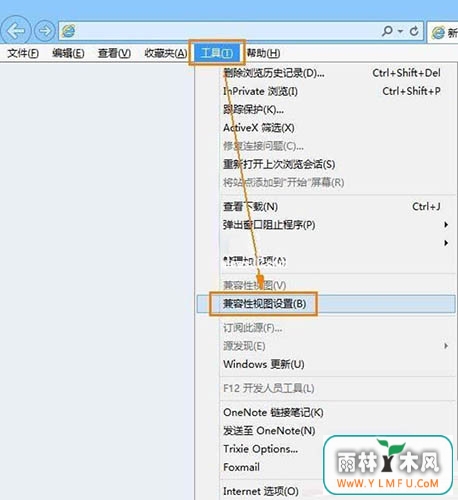
Task: Open the 文件(F) menu
Action: (x=23, y=53)
